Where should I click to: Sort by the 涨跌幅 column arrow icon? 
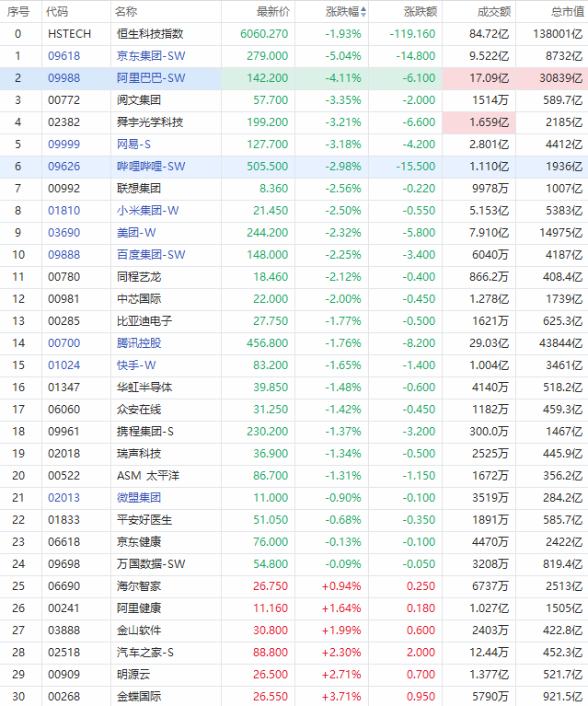363,12
